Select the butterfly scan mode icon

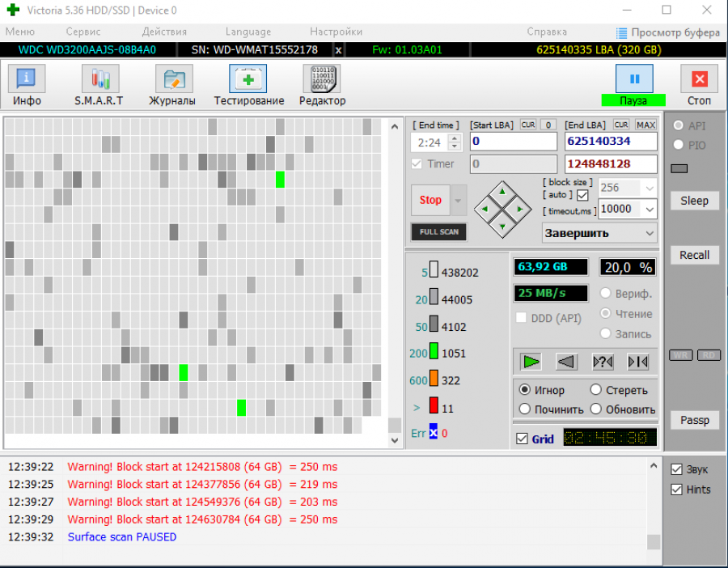tap(638, 362)
